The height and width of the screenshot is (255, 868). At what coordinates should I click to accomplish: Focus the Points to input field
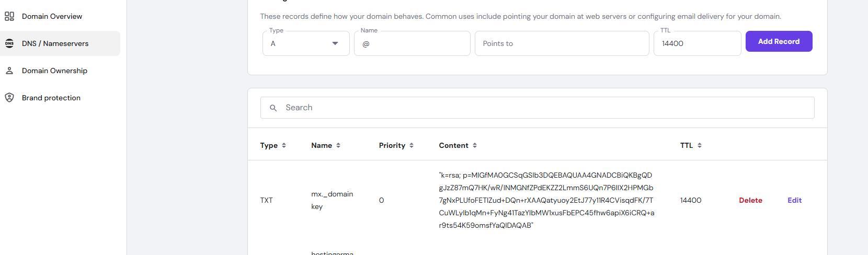coord(562,43)
